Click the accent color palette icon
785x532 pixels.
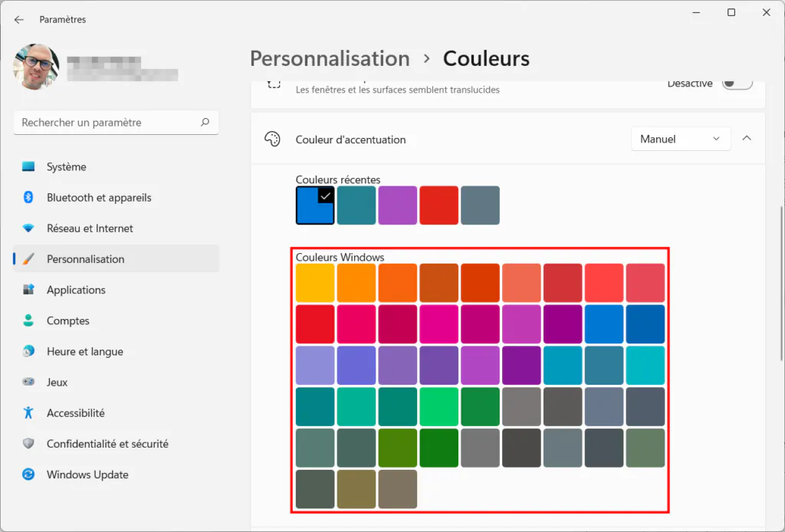pos(272,139)
